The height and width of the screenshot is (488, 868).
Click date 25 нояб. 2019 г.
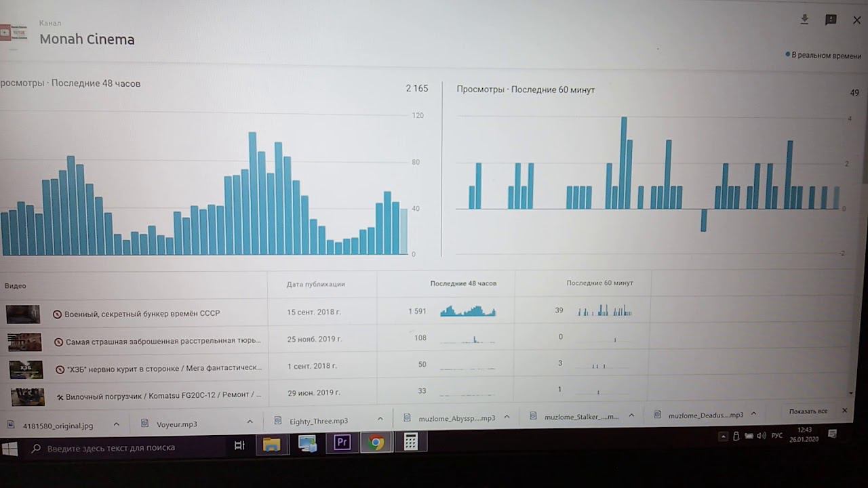click(315, 339)
